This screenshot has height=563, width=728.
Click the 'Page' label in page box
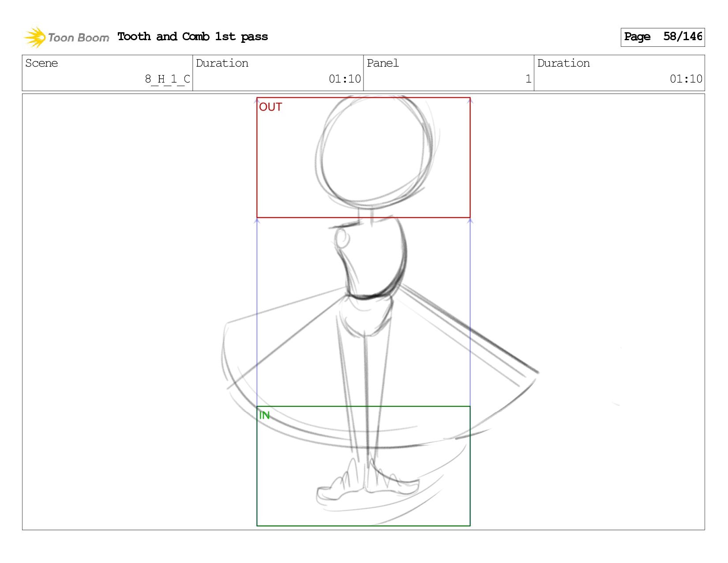click(x=637, y=37)
